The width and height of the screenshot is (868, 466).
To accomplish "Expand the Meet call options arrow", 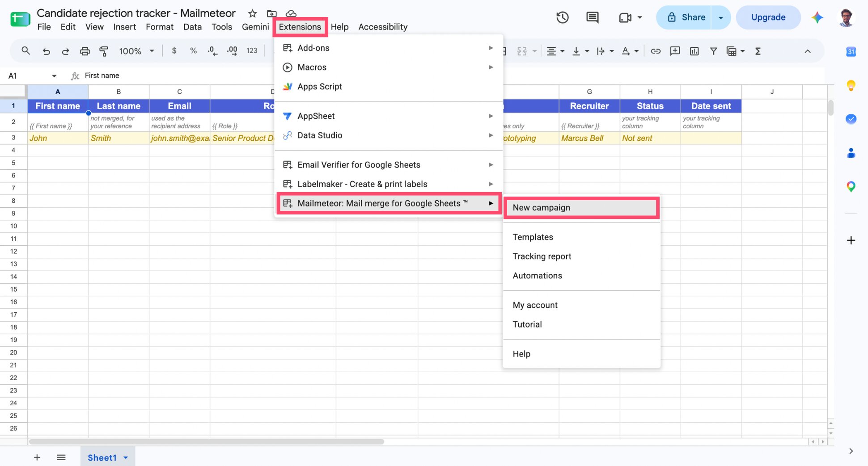I will click(x=639, y=17).
